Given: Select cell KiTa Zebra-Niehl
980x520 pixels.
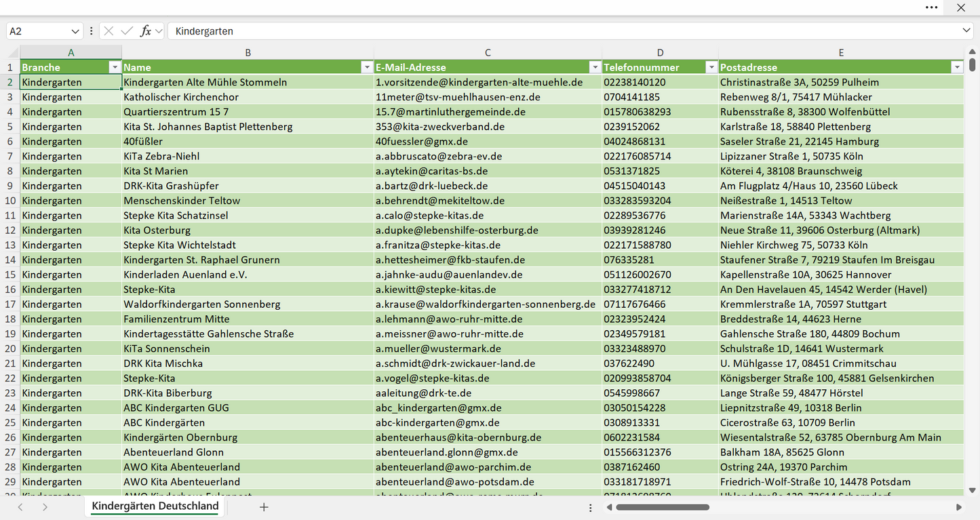Looking at the screenshot, I should pyautogui.click(x=248, y=156).
